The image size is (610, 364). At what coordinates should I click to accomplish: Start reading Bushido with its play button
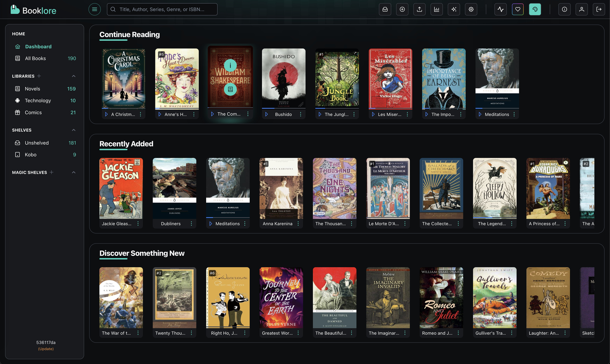tap(266, 114)
